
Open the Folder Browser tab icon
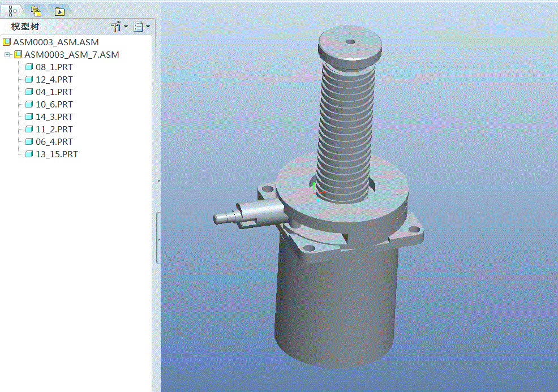[36, 11]
